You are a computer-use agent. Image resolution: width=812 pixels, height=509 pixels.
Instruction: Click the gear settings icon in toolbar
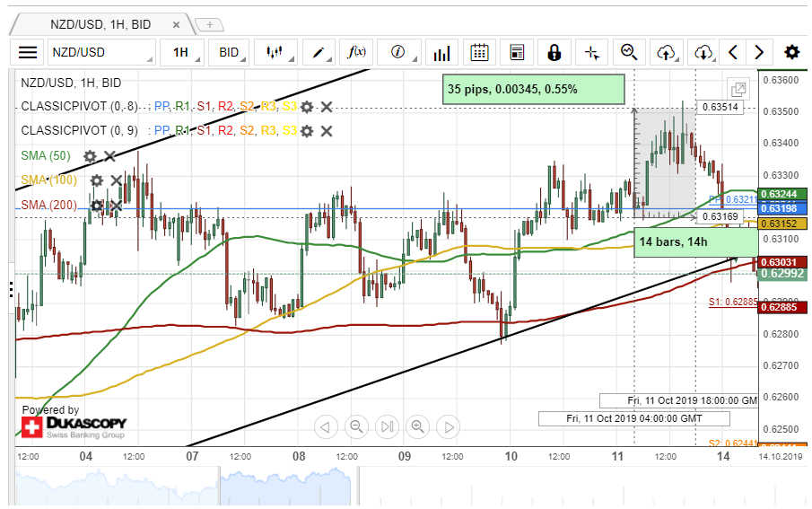coord(791,52)
